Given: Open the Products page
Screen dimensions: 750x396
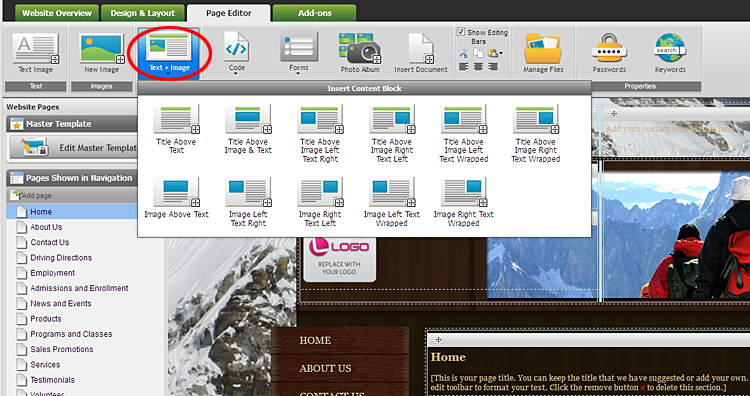Looking at the screenshot, I should pyautogui.click(x=45, y=319).
